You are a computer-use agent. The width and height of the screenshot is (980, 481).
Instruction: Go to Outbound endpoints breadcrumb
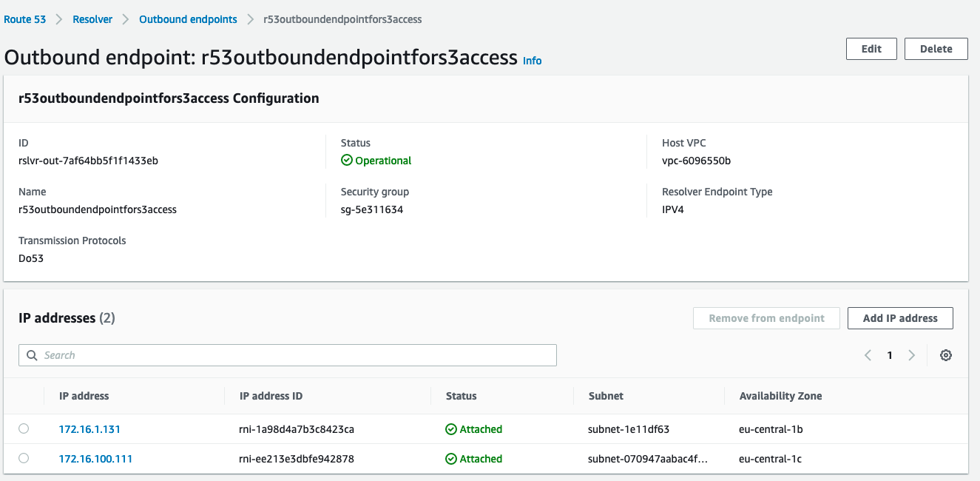(188, 19)
